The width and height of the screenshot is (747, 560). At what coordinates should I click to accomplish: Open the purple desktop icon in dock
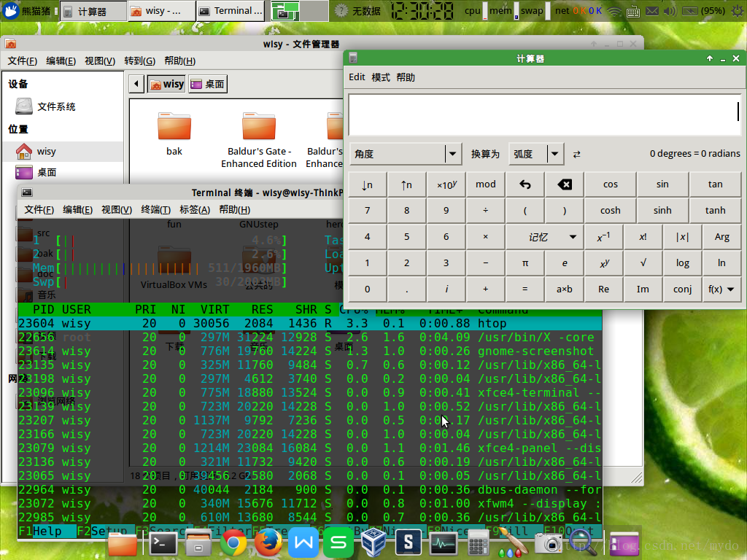624,544
